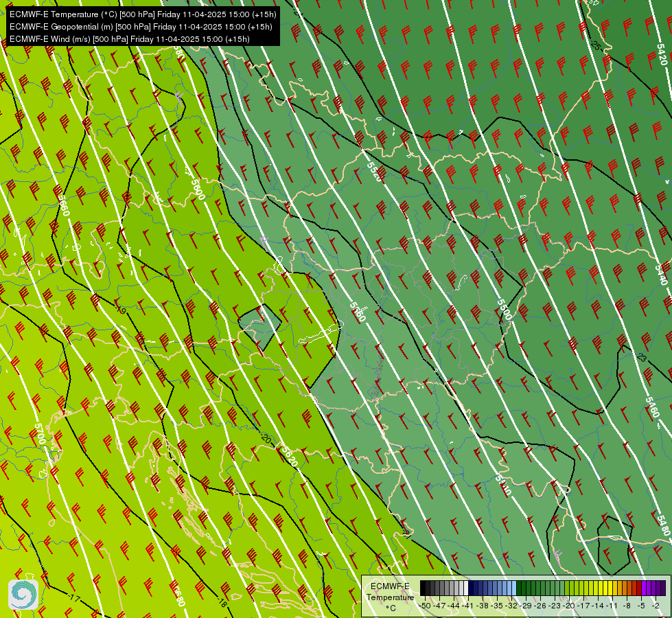This screenshot has height=618, width=672.
Task: Click the -44 value in temperature legend
Action: 454,606
